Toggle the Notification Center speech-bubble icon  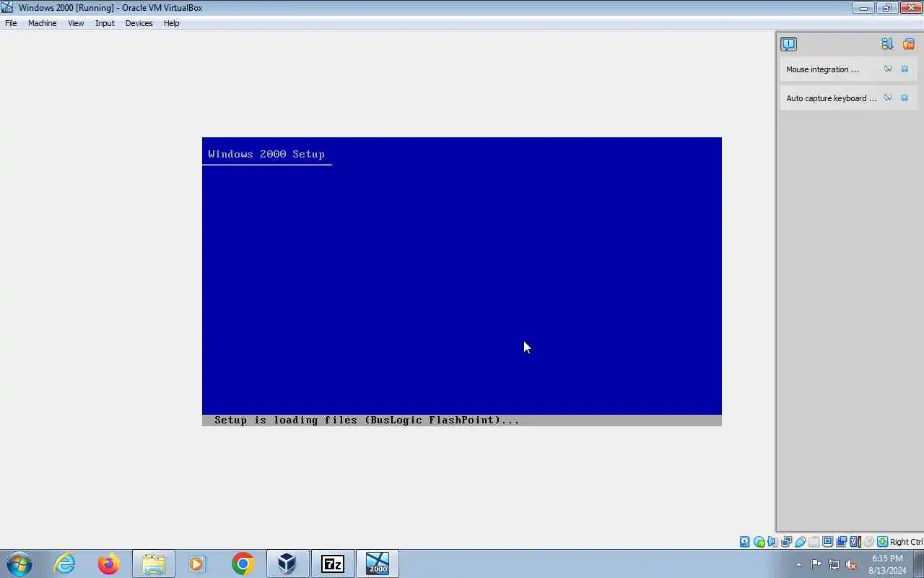pyautogui.click(x=788, y=44)
